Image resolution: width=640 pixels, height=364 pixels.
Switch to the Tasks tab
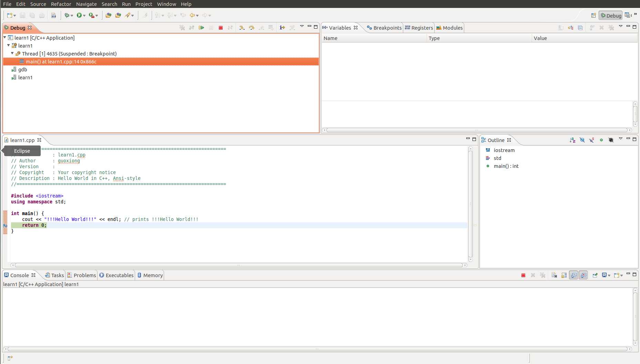click(54, 275)
